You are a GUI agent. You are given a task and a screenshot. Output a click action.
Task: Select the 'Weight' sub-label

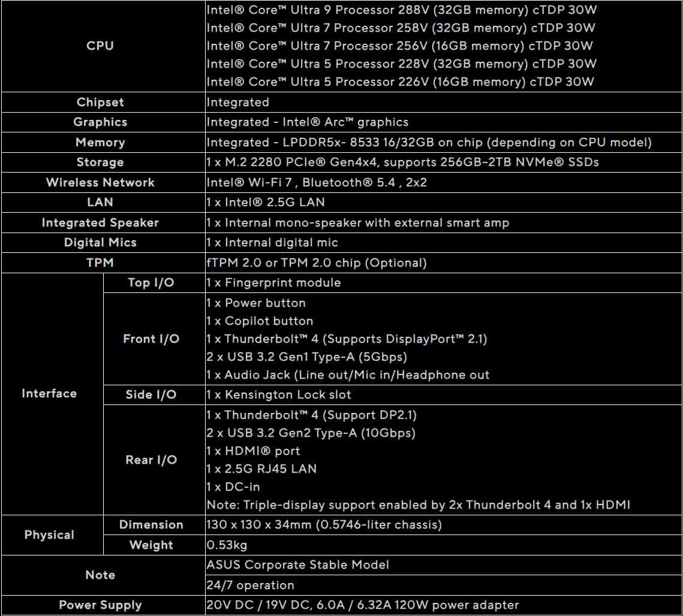click(x=151, y=545)
